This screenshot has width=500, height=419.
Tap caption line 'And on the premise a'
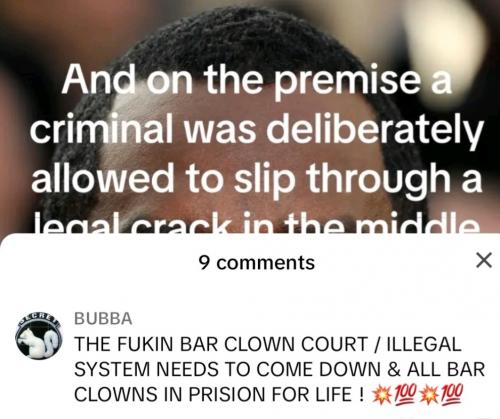pyautogui.click(x=257, y=80)
